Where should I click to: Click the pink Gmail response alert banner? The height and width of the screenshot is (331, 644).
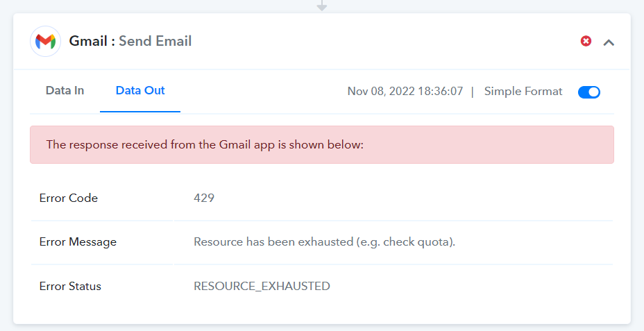coord(322,144)
